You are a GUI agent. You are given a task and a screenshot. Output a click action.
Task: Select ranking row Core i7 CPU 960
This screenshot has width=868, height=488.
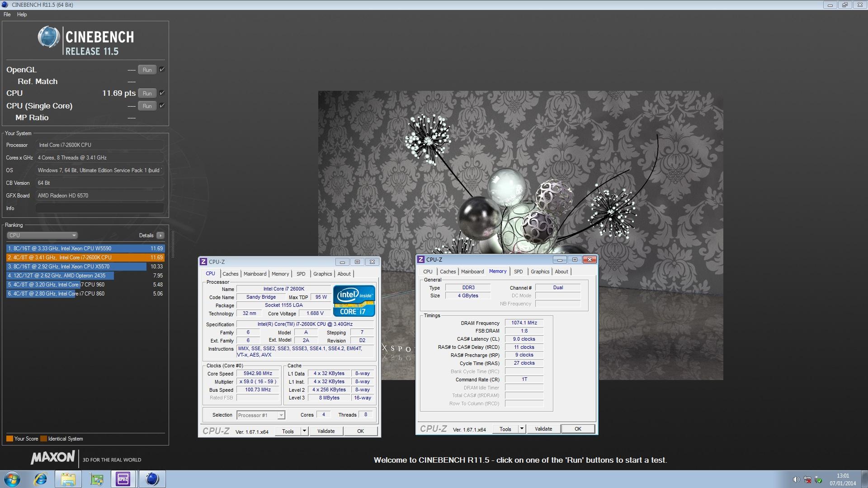coord(85,285)
